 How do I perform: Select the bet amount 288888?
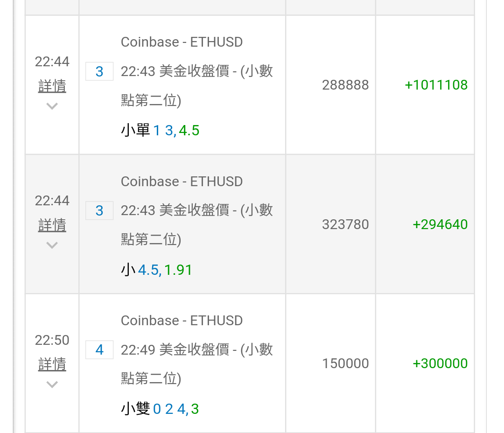(345, 85)
